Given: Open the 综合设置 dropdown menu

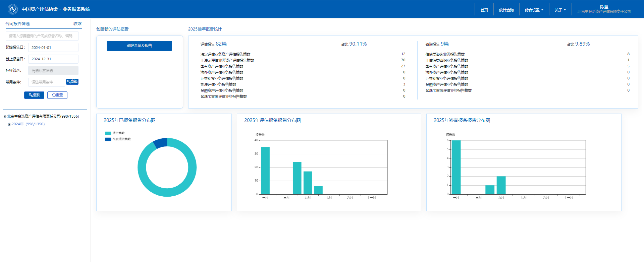Looking at the screenshot, I should pos(534,10).
